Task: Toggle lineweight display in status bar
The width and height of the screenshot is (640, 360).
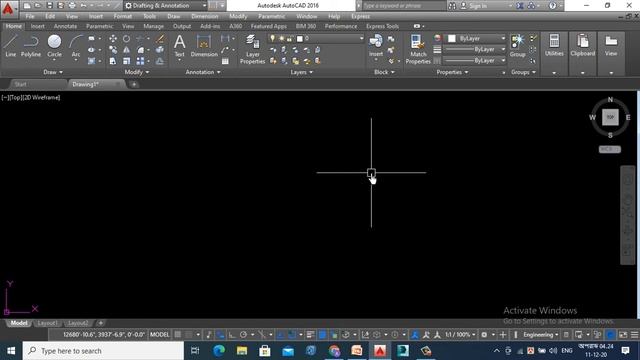Action: point(310,335)
